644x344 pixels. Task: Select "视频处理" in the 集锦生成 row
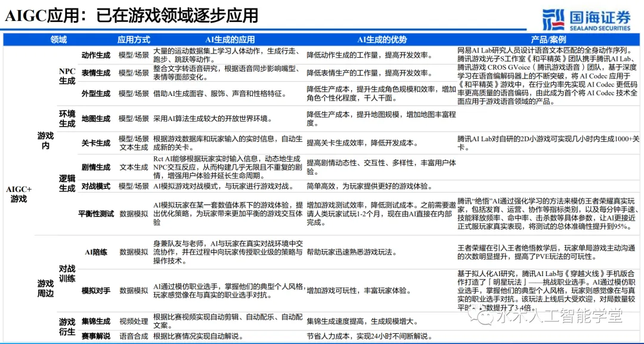pyautogui.click(x=134, y=321)
